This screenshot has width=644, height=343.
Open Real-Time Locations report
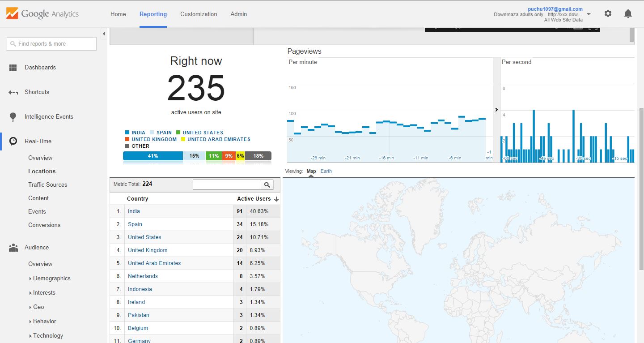coord(42,171)
